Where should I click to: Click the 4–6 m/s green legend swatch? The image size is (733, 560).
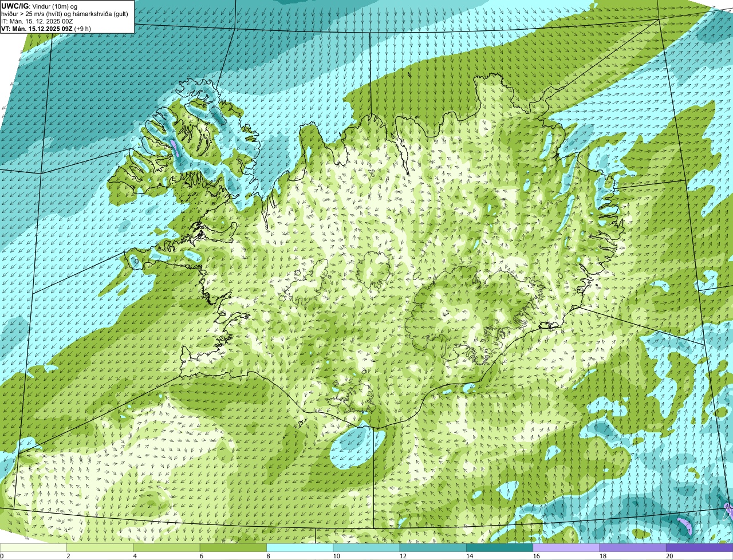coord(167,547)
